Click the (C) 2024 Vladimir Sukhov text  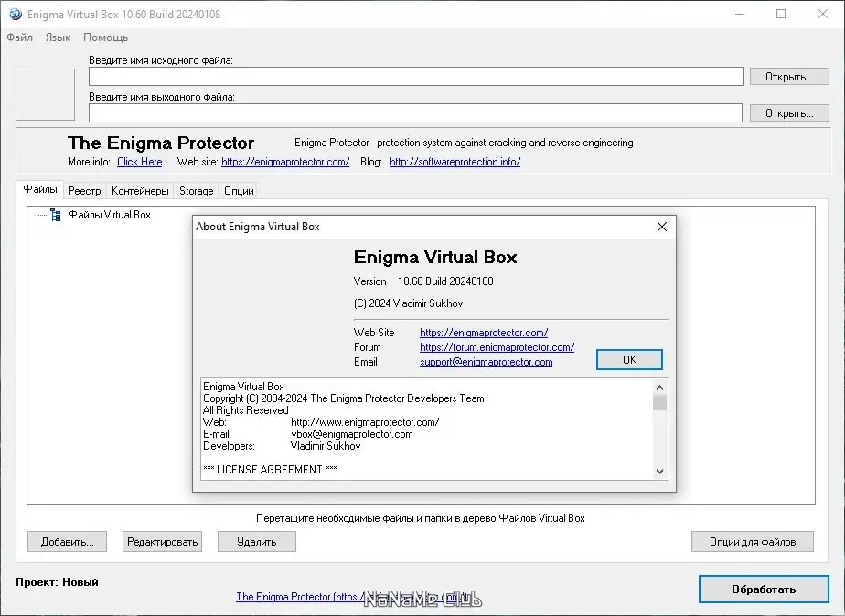point(409,303)
